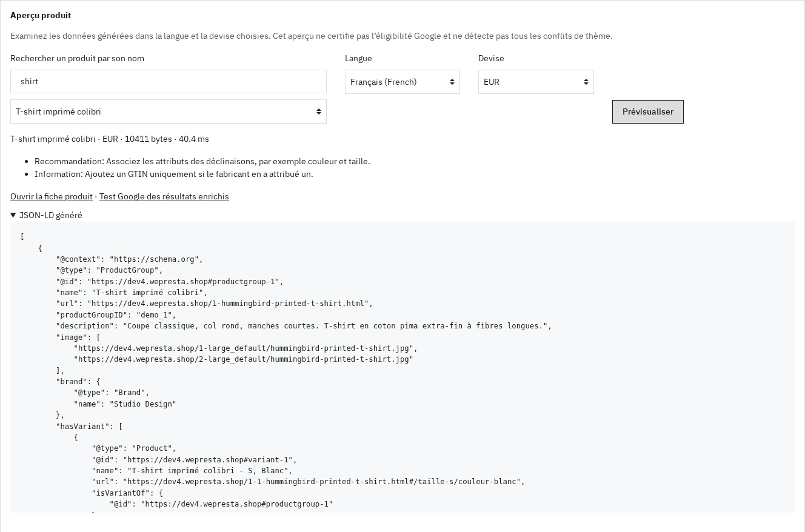
Task: Click the 'Langue' label
Action: click(x=358, y=58)
